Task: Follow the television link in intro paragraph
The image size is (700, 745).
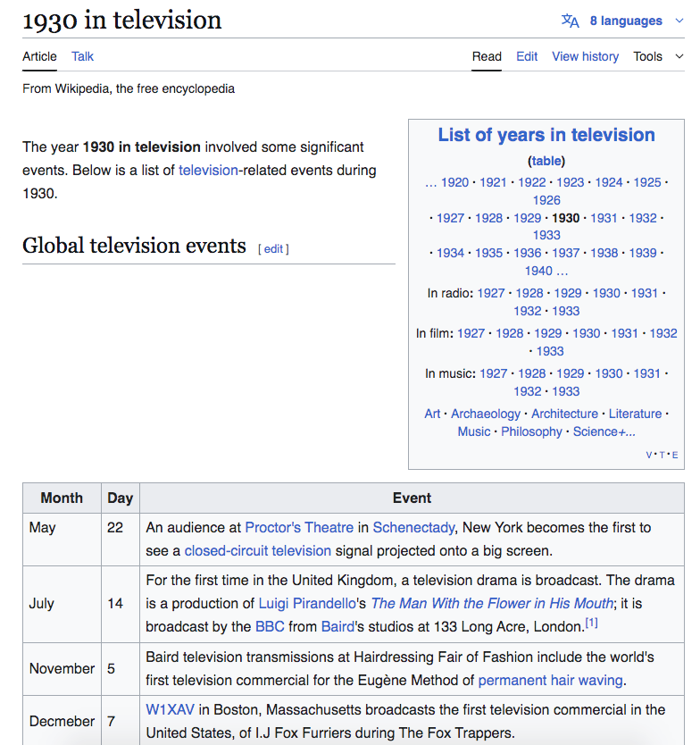Action: (x=208, y=170)
